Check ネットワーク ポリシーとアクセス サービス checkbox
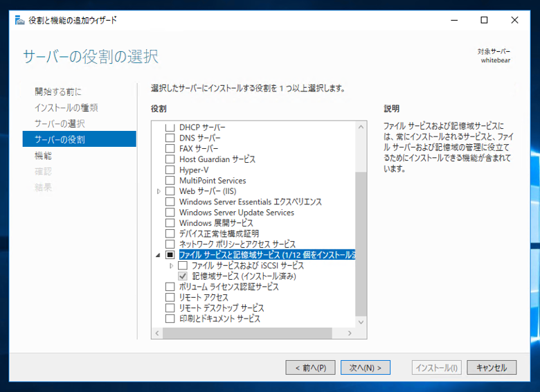 [x=170, y=244]
